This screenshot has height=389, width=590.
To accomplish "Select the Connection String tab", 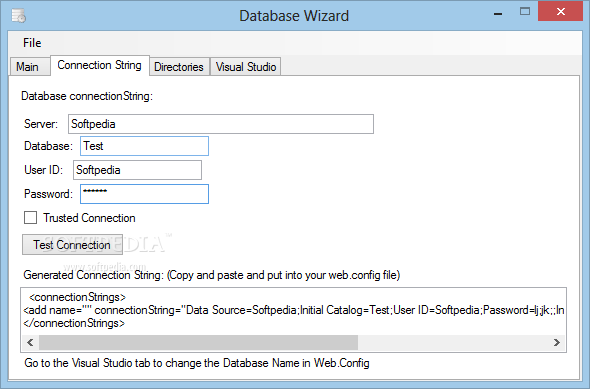I will 99,65.
